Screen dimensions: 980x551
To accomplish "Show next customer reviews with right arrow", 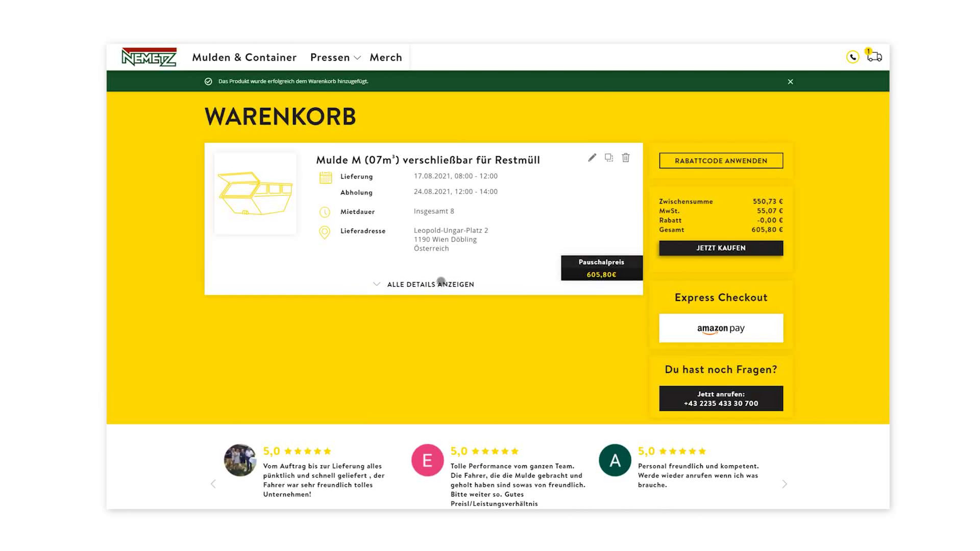I will 785,484.
